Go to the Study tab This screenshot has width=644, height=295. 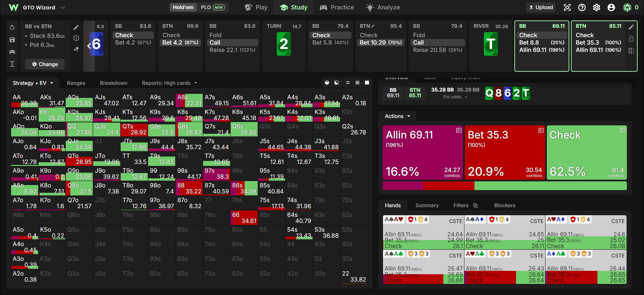click(x=294, y=7)
